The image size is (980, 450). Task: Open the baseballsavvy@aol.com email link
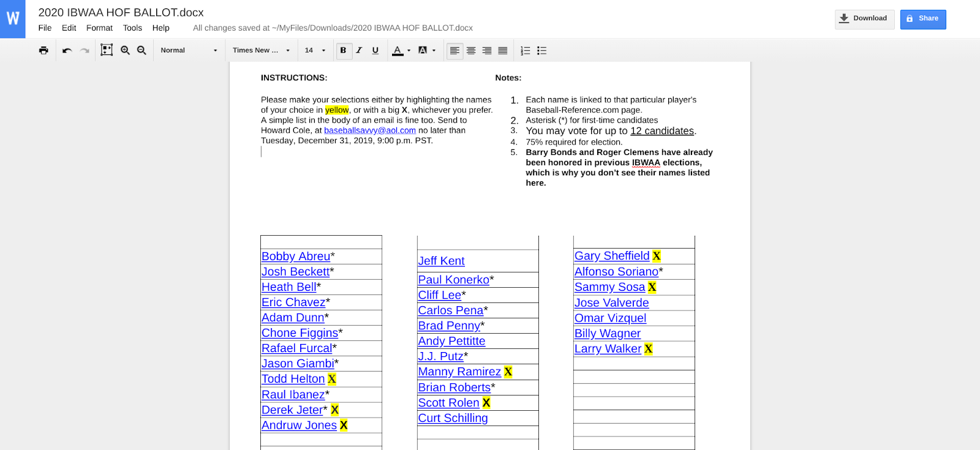click(370, 130)
